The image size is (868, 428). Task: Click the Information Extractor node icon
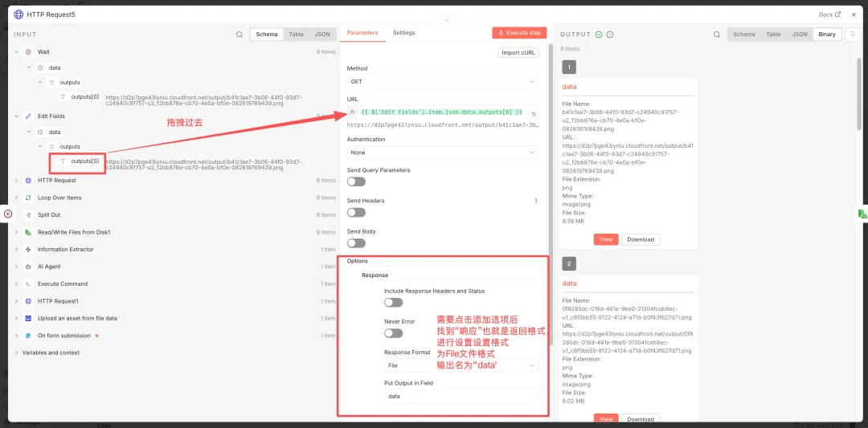(28, 250)
